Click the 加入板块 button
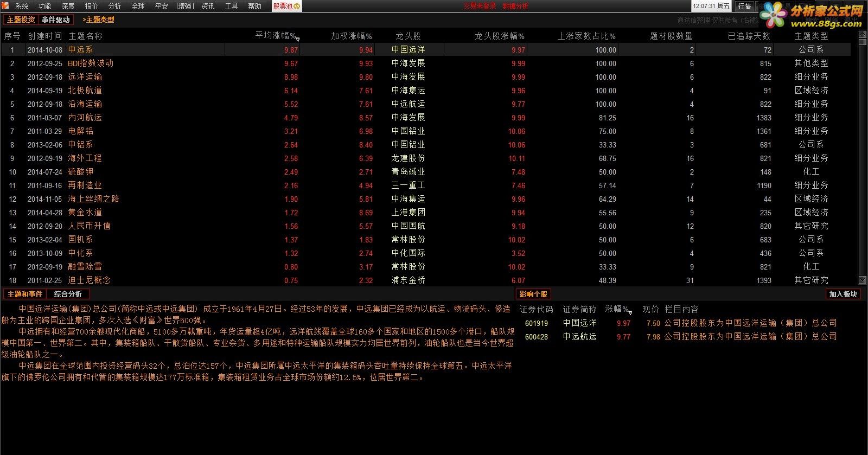Viewport: 868px width, 455px height. pyautogui.click(x=843, y=294)
